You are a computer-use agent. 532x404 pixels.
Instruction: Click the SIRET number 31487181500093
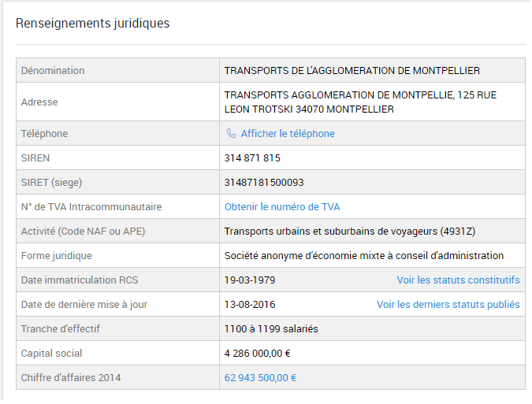[263, 183]
